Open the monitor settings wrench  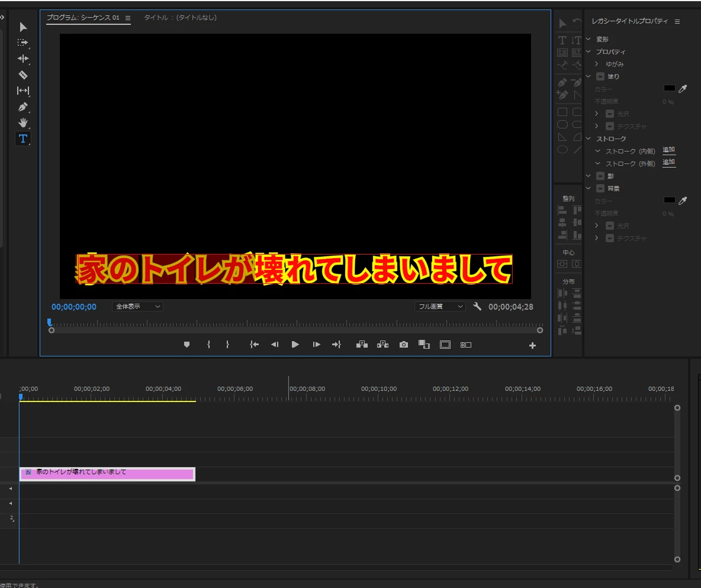point(477,306)
